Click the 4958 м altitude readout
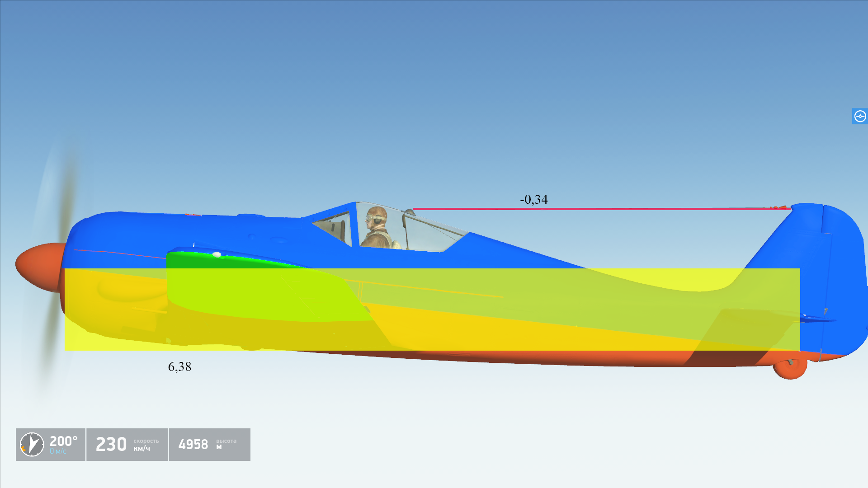The image size is (868, 488). [x=210, y=445]
